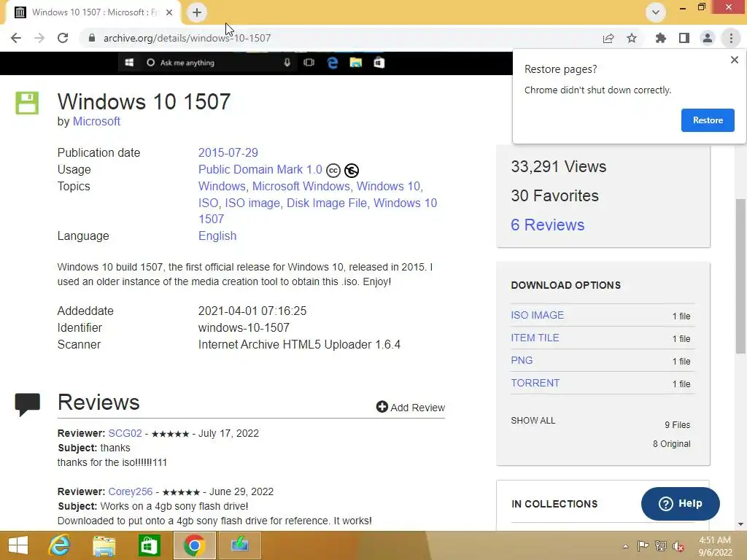Open reviewer SCG02 profile

click(x=125, y=433)
